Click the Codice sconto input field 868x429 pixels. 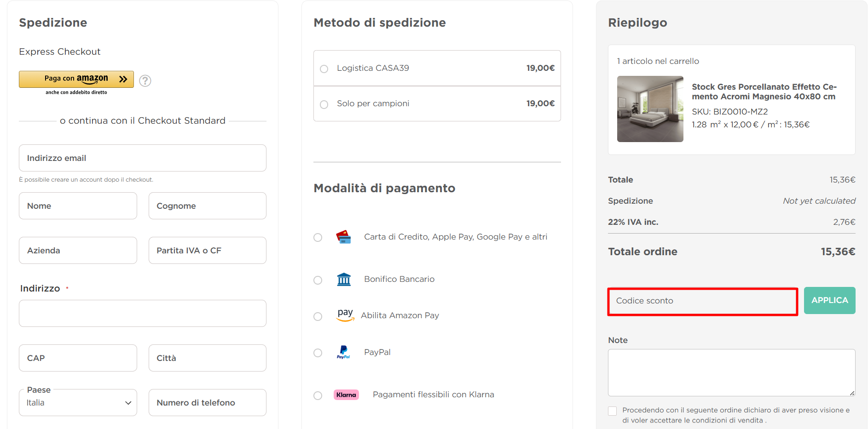coord(703,301)
